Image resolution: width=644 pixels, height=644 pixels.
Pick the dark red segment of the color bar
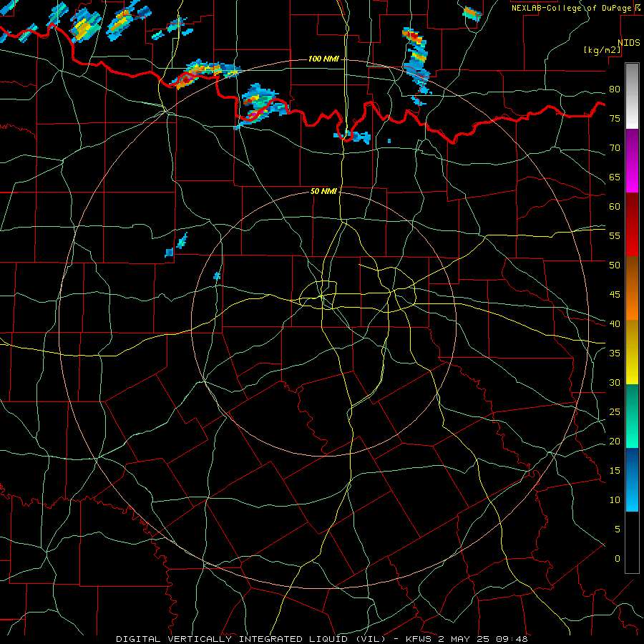click(632, 225)
